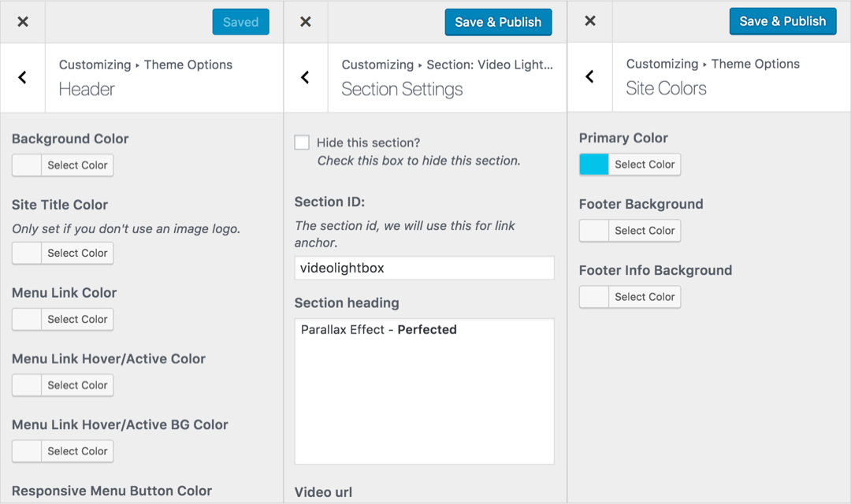This screenshot has height=504, width=851.
Task: Click Select Color under Footer Info Background
Action: click(645, 297)
